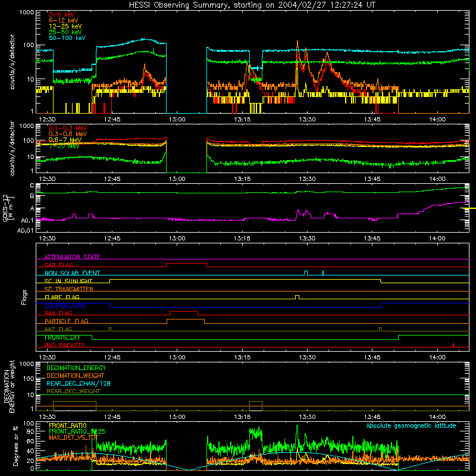Click the NON_SOLAR_EVENT flag label

click(x=72, y=273)
